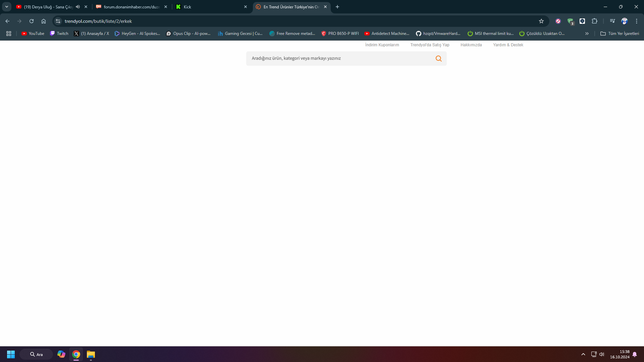Close the Kick tab
This screenshot has width=644, height=362.
[x=246, y=7]
